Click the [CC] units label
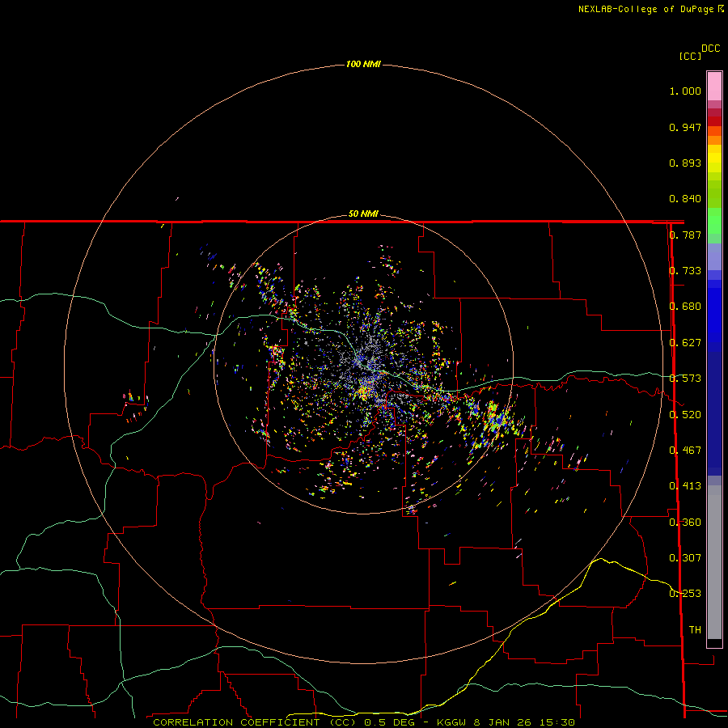 (690, 56)
